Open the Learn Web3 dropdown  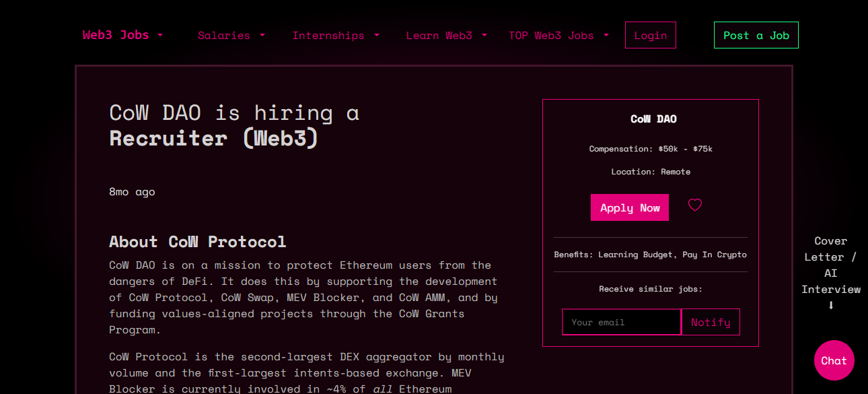(446, 36)
